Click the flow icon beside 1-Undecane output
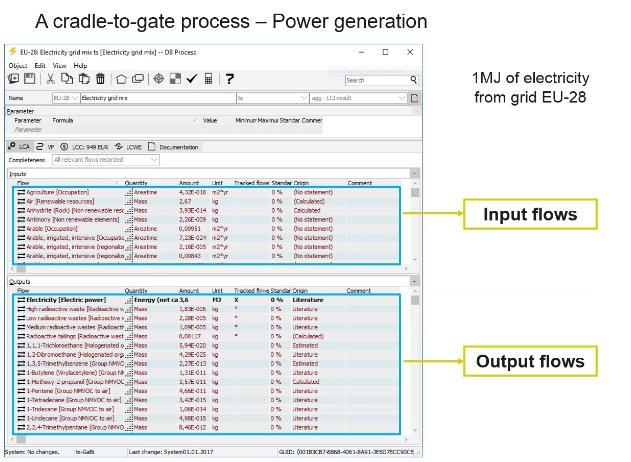 tap(21, 418)
